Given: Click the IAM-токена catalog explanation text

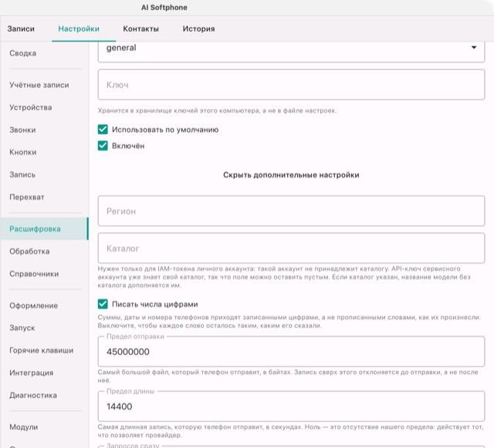Looking at the screenshot, I should click(284, 277).
